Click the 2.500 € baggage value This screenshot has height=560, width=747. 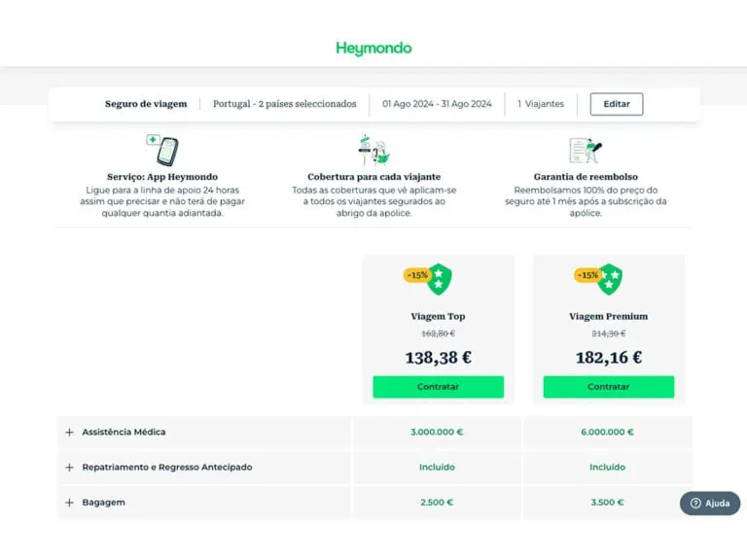click(437, 503)
